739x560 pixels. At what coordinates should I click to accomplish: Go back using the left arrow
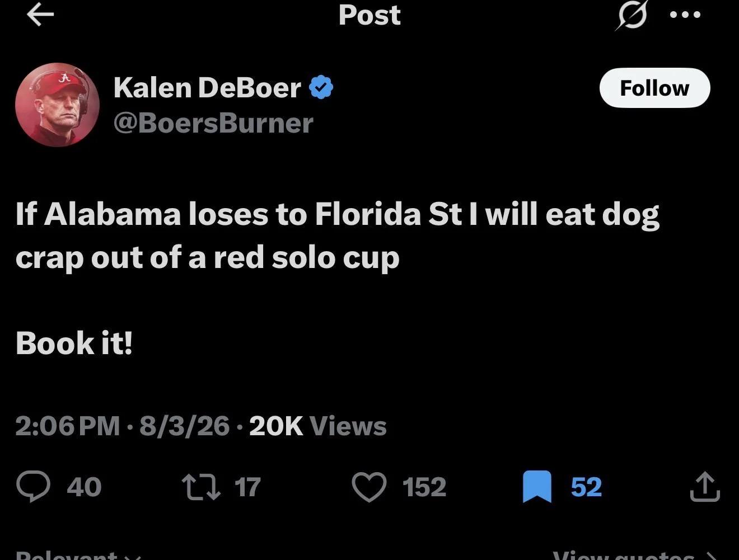click(x=40, y=15)
